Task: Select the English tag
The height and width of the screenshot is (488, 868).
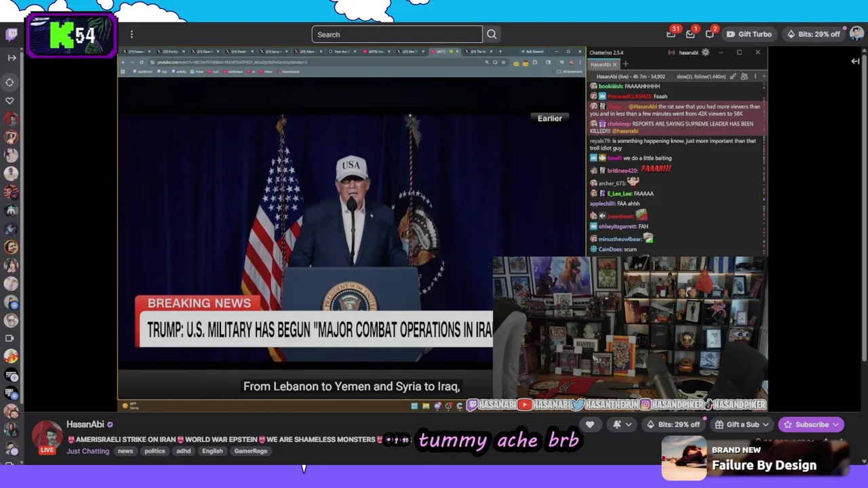Action: point(212,451)
